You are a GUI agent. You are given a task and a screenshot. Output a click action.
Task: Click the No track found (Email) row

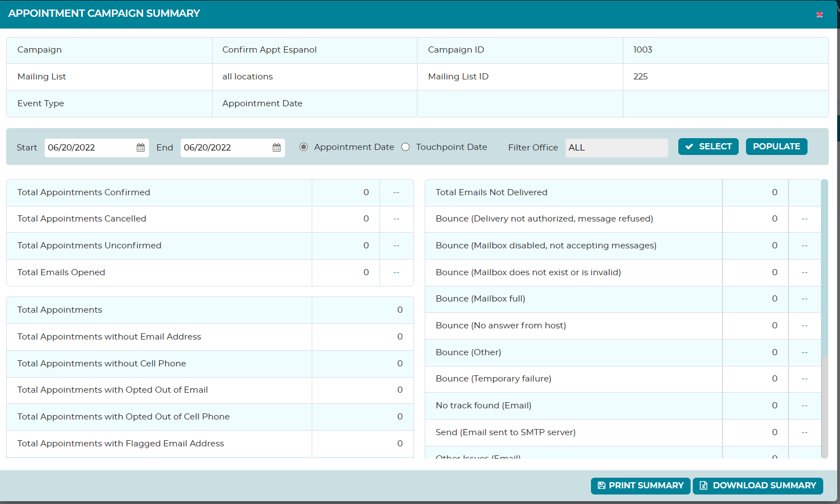tap(623, 406)
